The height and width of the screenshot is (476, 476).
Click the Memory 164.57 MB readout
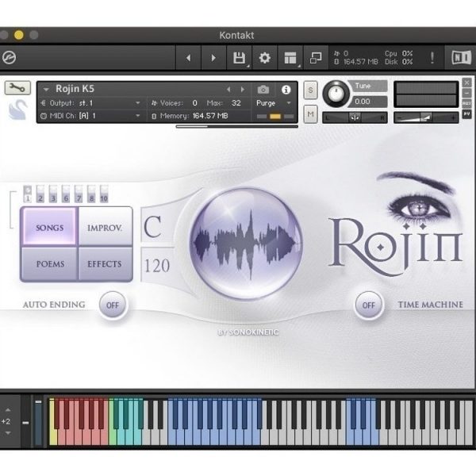[194, 116]
